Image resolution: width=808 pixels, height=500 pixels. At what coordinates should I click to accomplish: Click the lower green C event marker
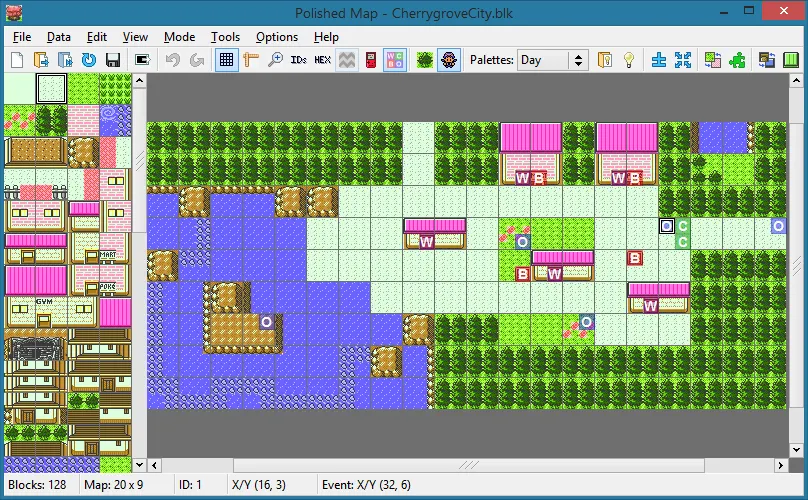tap(682, 242)
